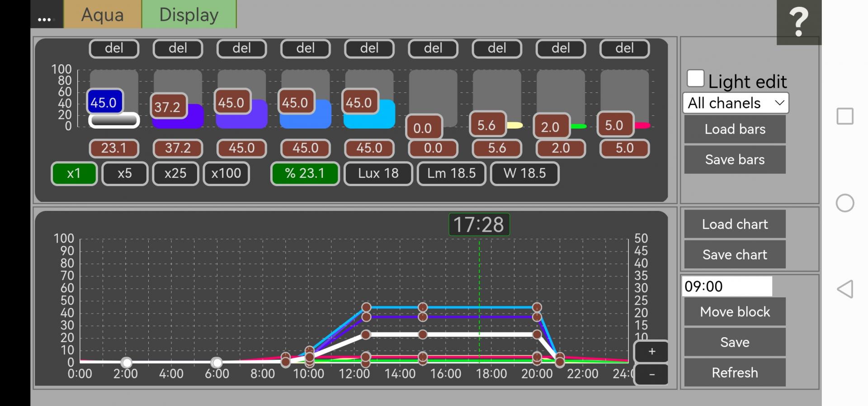Expand the All chanels dropdown
The height and width of the screenshot is (406, 868).
735,103
